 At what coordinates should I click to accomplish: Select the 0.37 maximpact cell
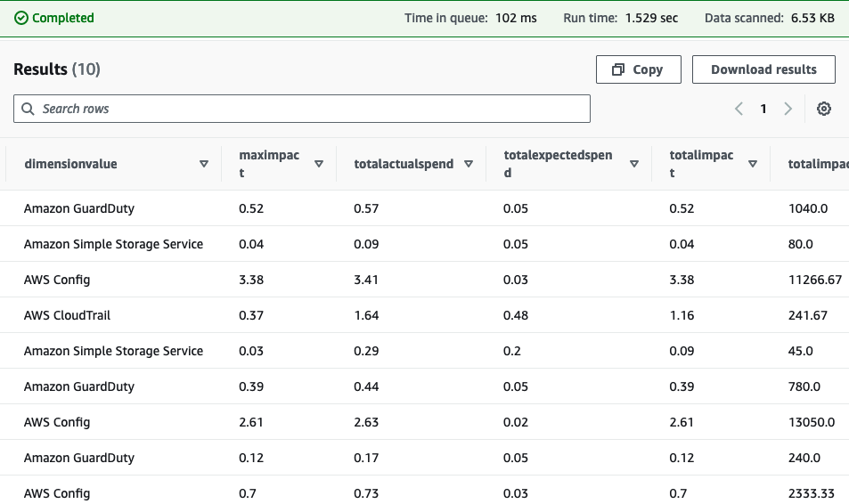[x=251, y=315]
